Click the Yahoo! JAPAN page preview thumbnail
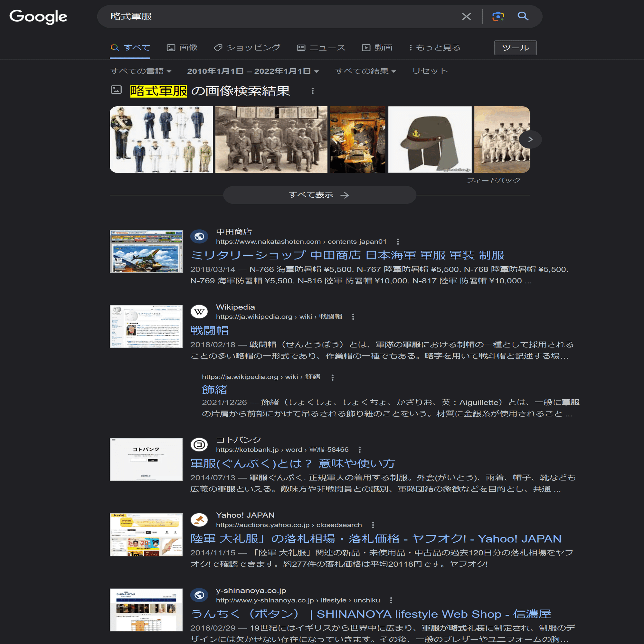 (x=146, y=535)
